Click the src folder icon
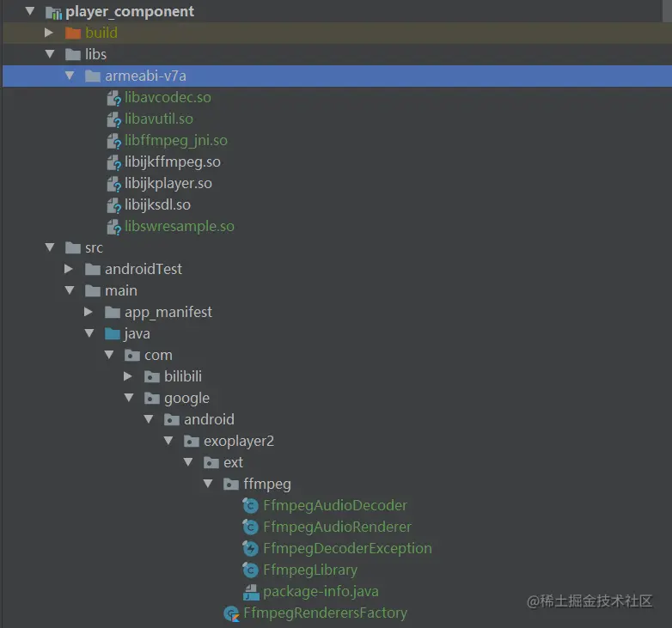The width and height of the screenshot is (672, 628). 73,247
